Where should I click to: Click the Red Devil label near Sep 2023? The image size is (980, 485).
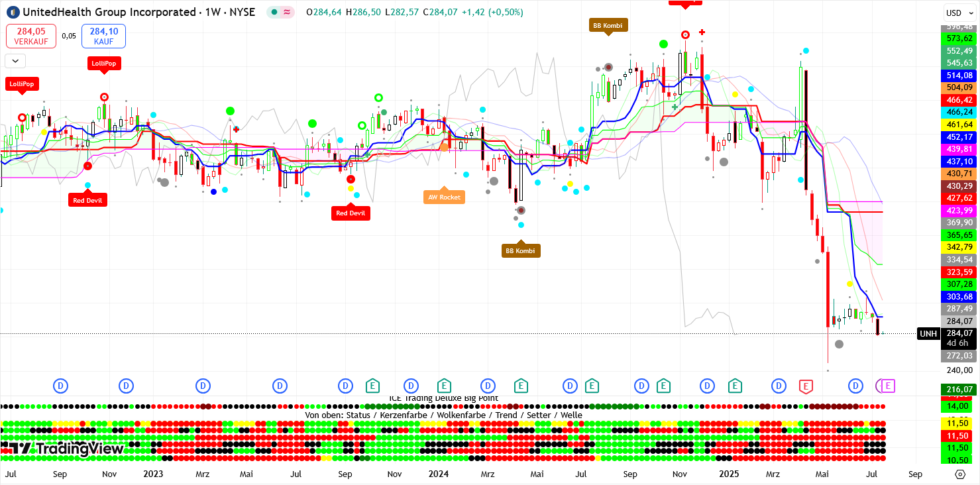point(351,213)
